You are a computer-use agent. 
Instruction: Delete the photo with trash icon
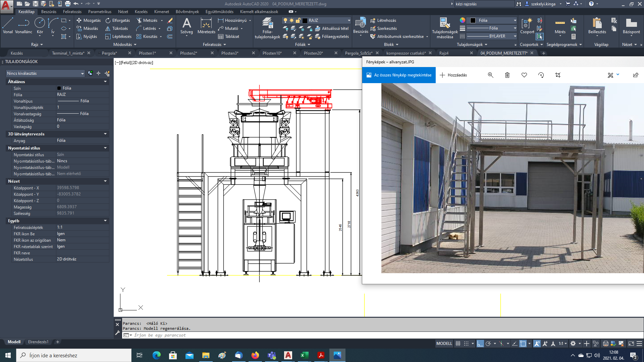tap(507, 75)
